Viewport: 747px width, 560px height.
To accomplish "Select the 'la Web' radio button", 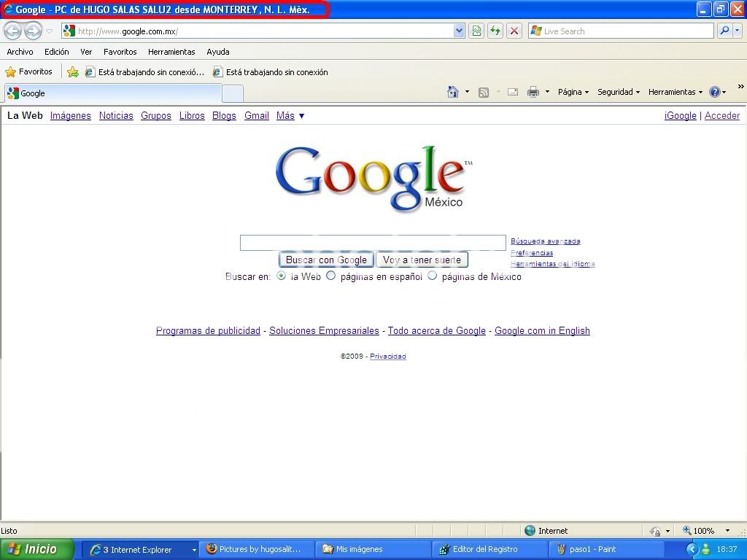I will pyautogui.click(x=282, y=276).
